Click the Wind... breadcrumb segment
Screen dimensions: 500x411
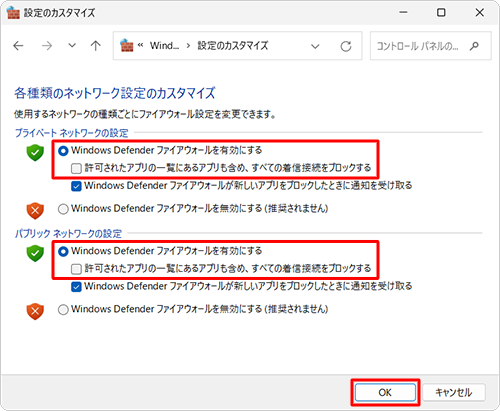(x=164, y=45)
